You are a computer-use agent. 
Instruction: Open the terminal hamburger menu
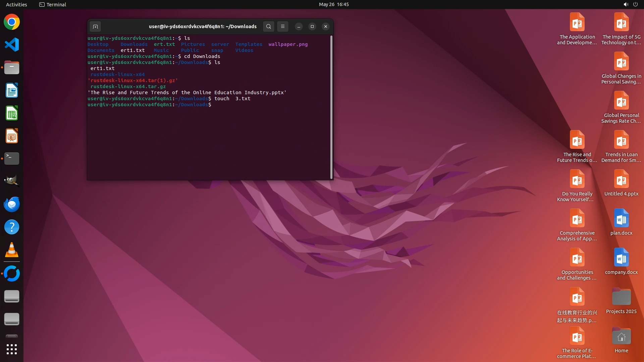[x=283, y=26]
